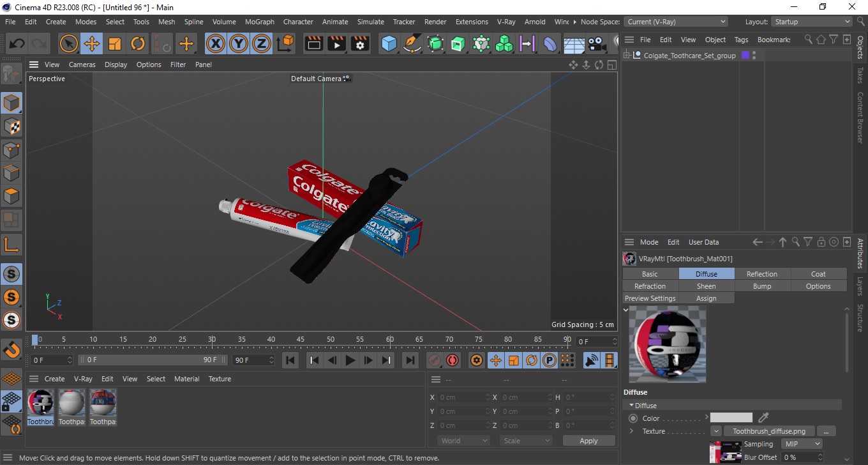Open the Spline Pen tool
This screenshot has width=868, height=465.
(x=412, y=44)
